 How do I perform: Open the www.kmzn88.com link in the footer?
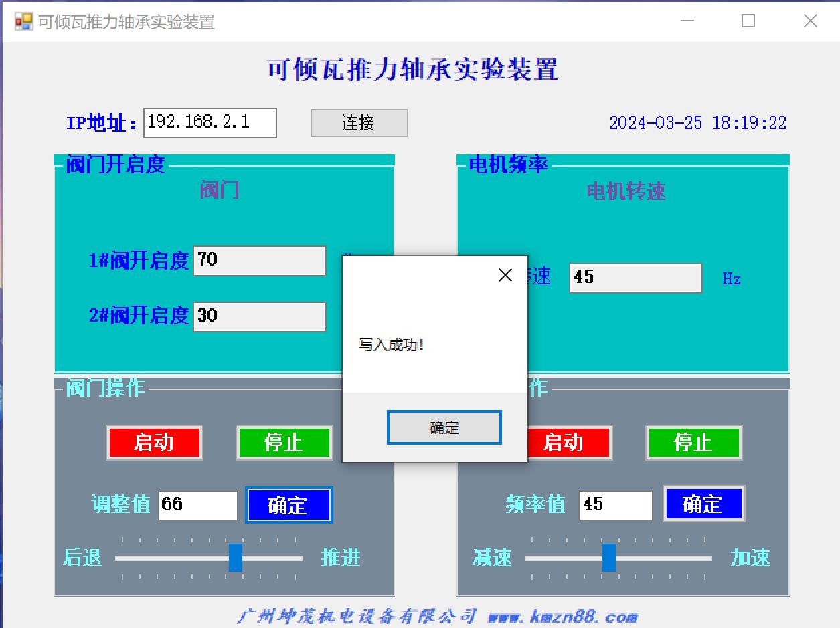[562, 617]
